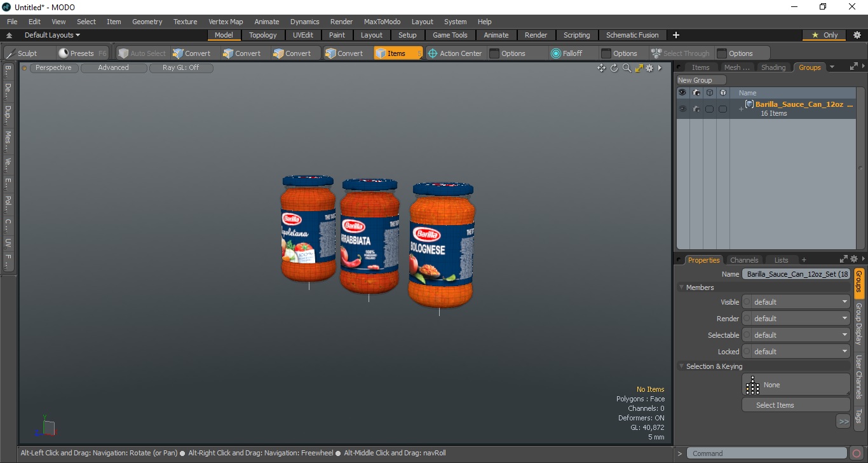This screenshot has height=463, width=868.
Task: Collapse the Selection & Keying section
Action: (682, 366)
